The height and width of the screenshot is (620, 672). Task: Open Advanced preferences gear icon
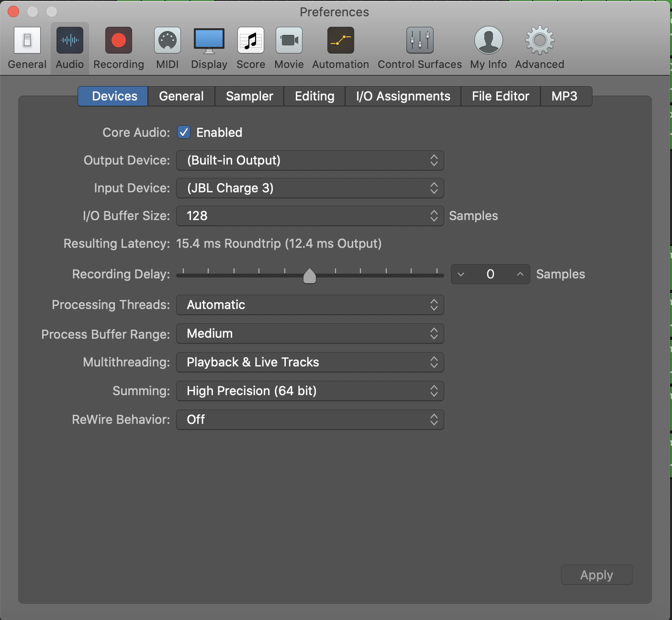point(540,40)
